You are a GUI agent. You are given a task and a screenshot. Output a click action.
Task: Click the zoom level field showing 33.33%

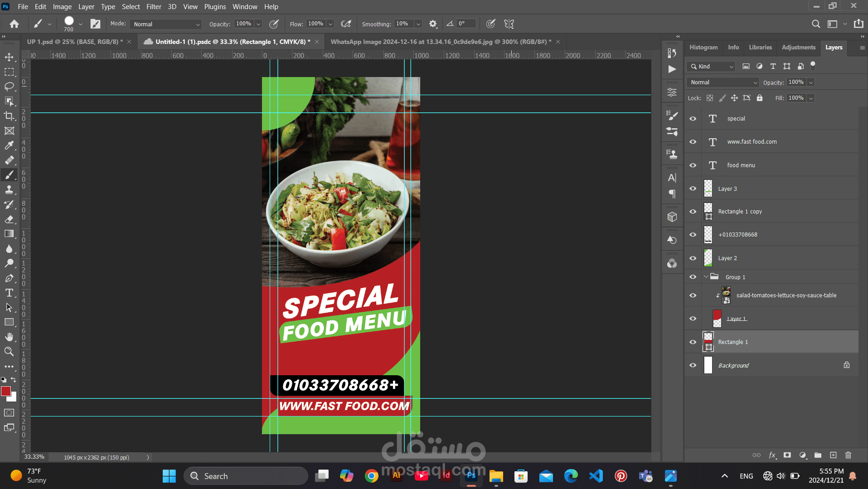pyautogui.click(x=34, y=457)
